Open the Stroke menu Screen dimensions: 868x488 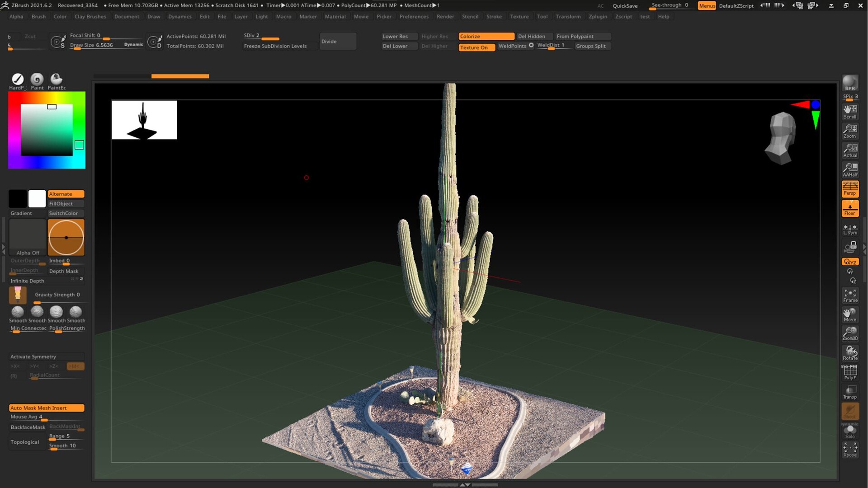(494, 16)
